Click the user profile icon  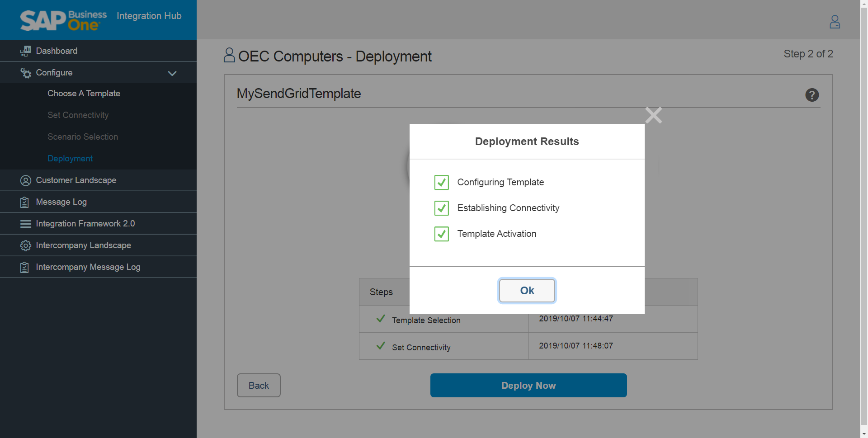(835, 22)
